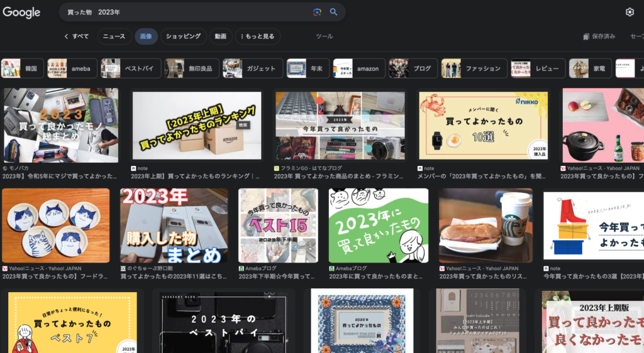Open the settings gear icon
Viewport: 644px width, 353px height.
pos(630,12)
